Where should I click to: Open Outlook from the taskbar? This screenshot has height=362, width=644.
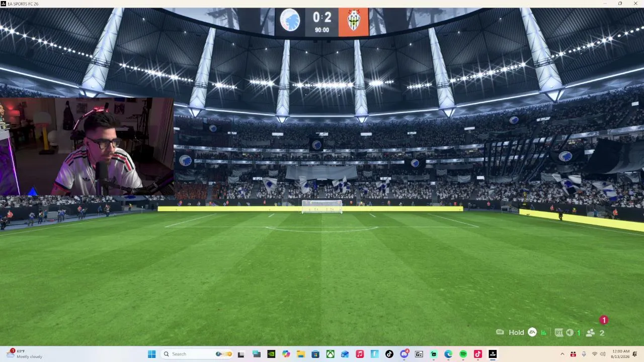tap(345, 354)
